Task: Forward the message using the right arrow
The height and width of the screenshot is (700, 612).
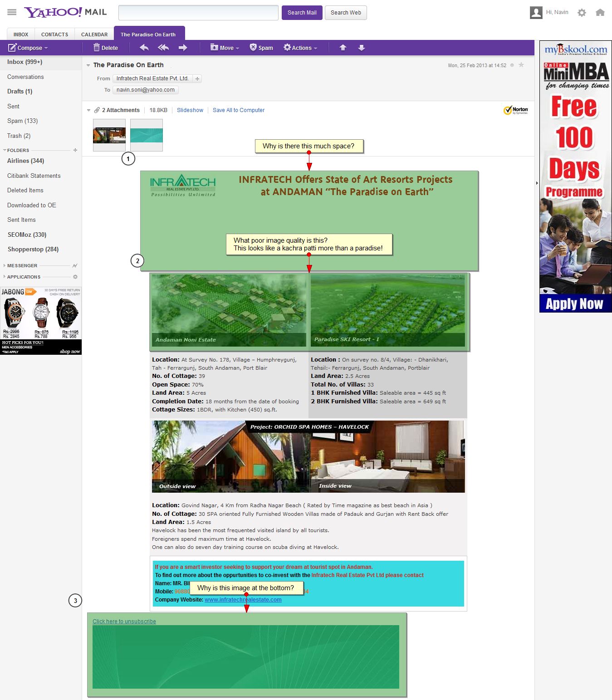Action: coord(183,48)
